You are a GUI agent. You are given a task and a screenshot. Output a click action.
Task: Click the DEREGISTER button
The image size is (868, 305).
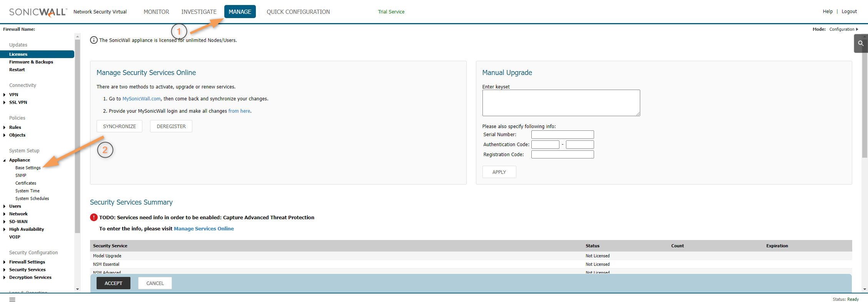[x=171, y=126]
